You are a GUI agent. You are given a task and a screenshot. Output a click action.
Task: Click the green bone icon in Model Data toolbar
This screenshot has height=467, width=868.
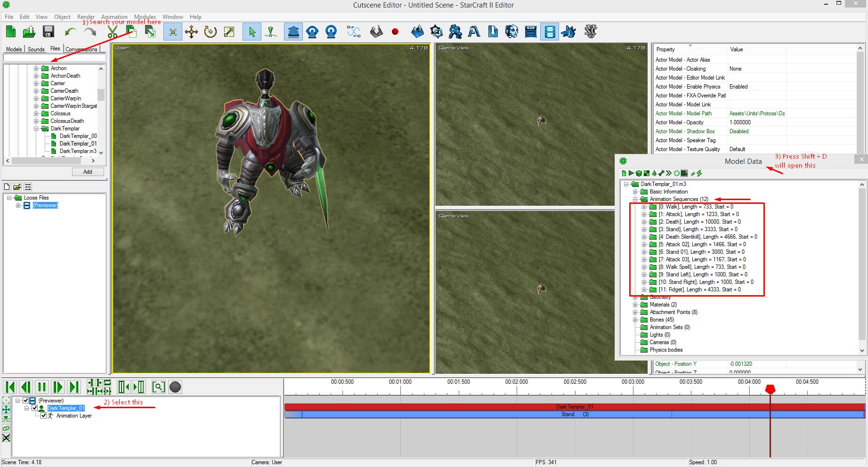tap(661, 173)
